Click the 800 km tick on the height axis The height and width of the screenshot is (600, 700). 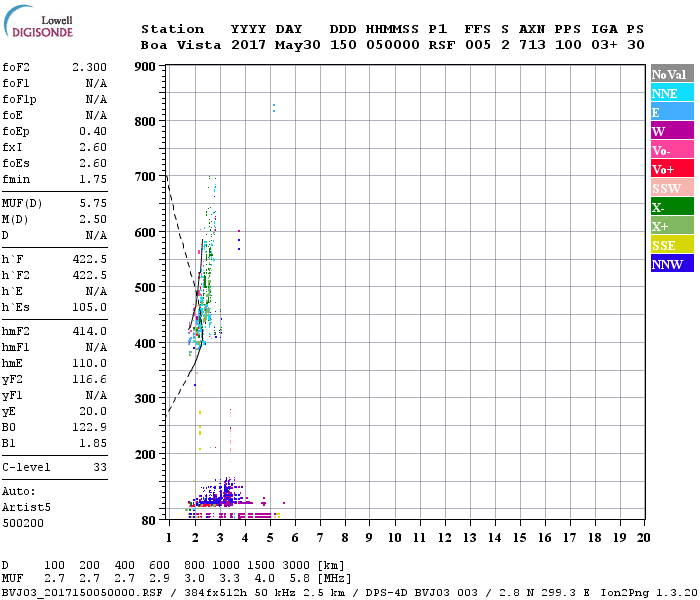pyautogui.click(x=147, y=121)
